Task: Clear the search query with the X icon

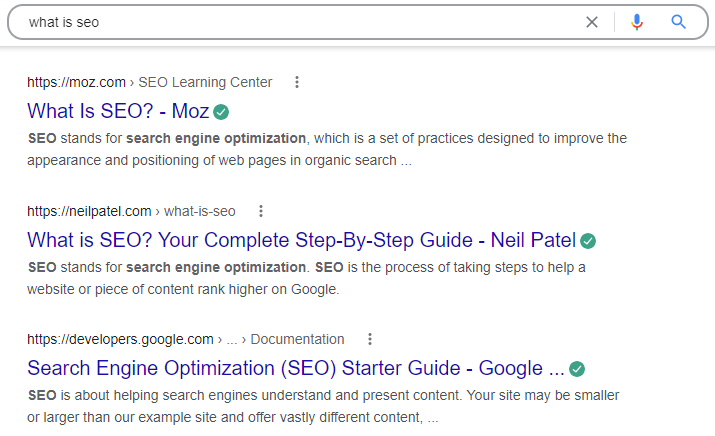Action: (x=592, y=21)
